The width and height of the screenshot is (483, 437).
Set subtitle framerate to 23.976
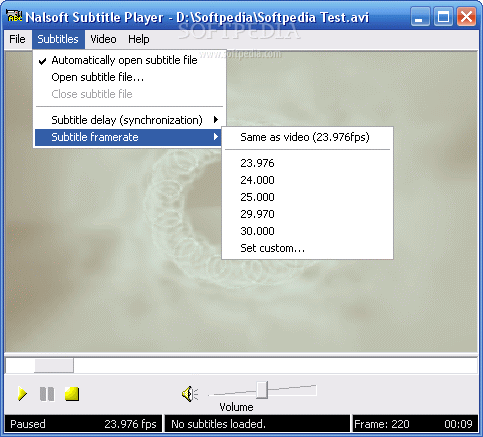coord(307,163)
